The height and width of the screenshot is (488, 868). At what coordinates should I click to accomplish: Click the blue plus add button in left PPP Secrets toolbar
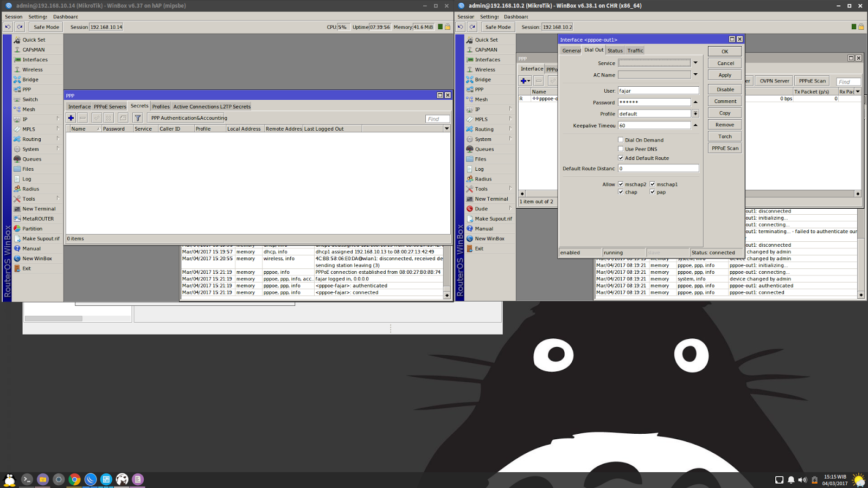71,118
